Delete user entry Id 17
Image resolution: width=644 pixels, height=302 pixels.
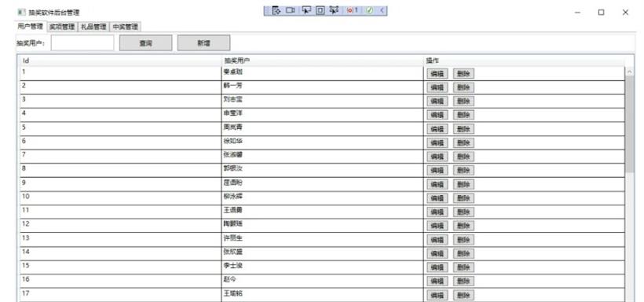click(463, 296)
